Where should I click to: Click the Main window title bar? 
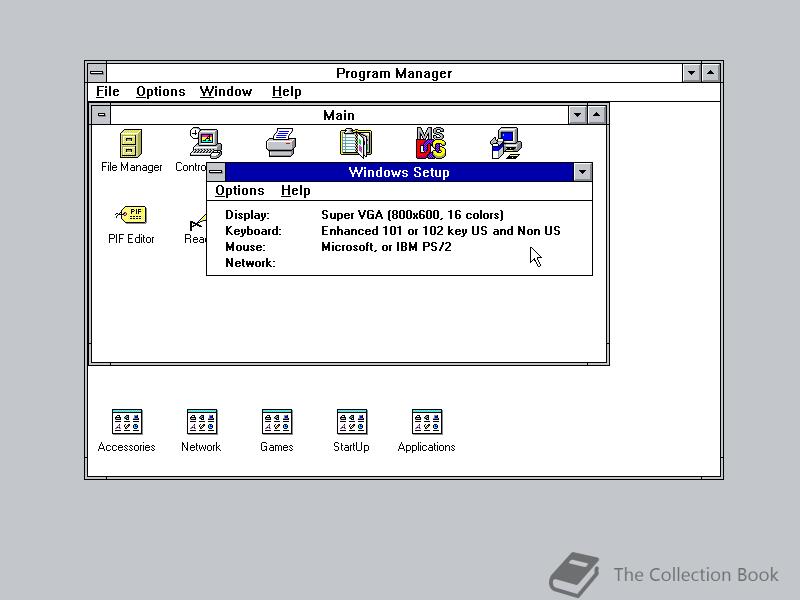click(339, 115)
